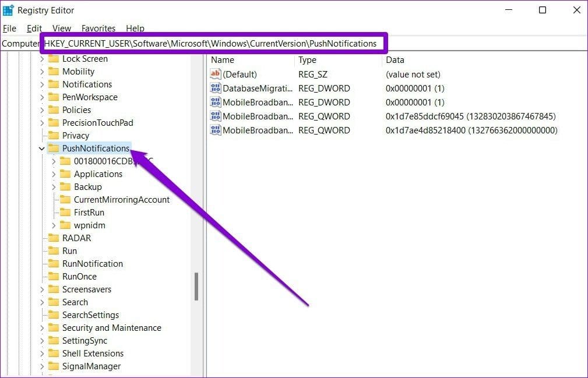Click data 0x1d7ae4d85218400 QWORD cell
This screenshot has height=378, width=588.
click(471, 130)
